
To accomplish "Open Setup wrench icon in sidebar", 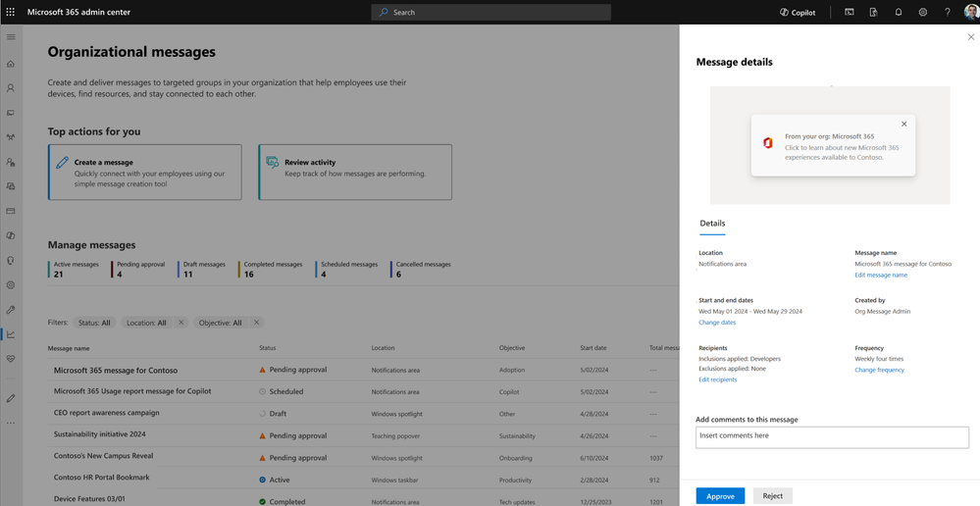I will (x=11, y=310).
